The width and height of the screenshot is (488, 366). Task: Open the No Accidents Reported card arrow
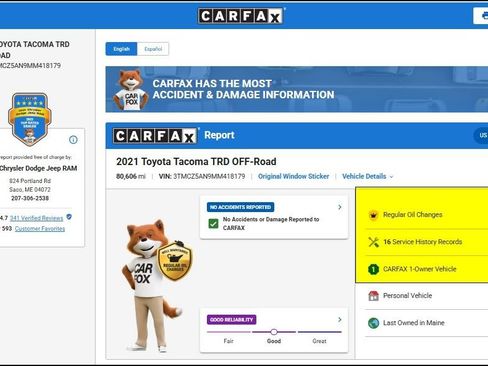[340, 207]
